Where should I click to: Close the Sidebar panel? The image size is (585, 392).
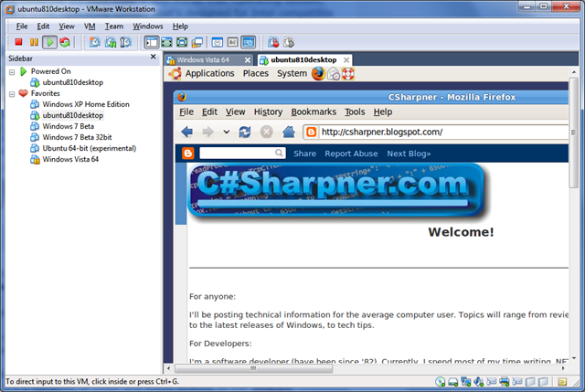[x=153, y=57]
